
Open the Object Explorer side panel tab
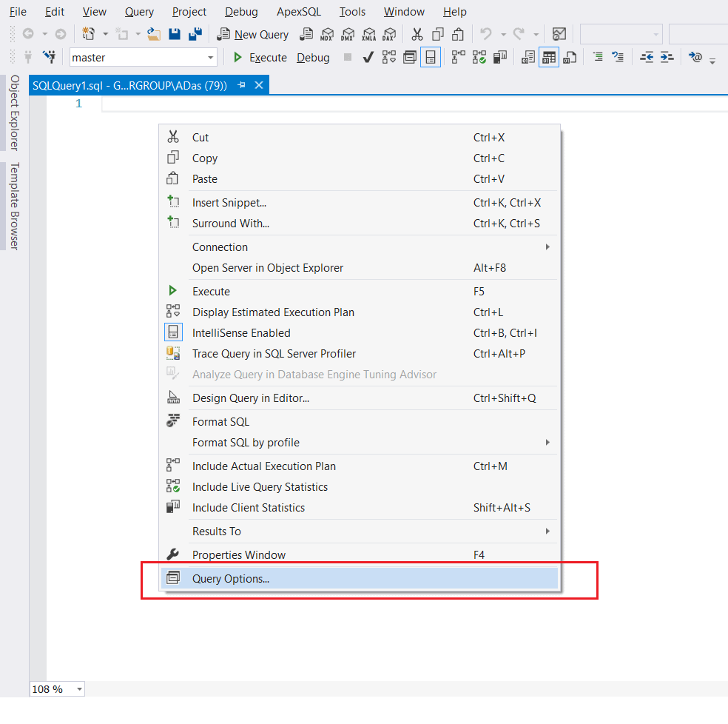(x=14, y=113)
